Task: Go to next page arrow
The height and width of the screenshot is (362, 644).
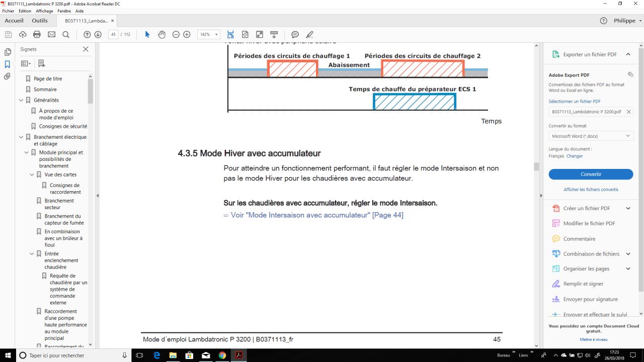Action: coord(98,34)
